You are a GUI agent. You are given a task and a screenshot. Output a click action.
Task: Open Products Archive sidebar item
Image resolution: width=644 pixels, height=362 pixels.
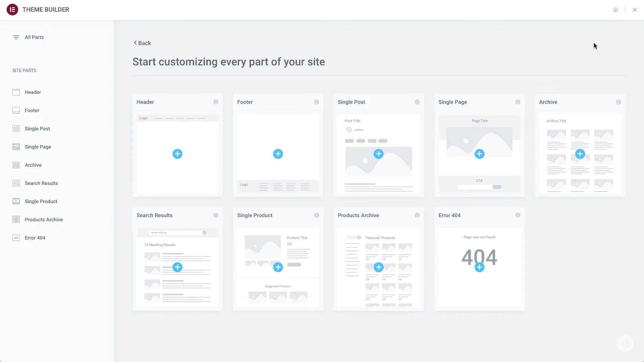coord(44,220)
